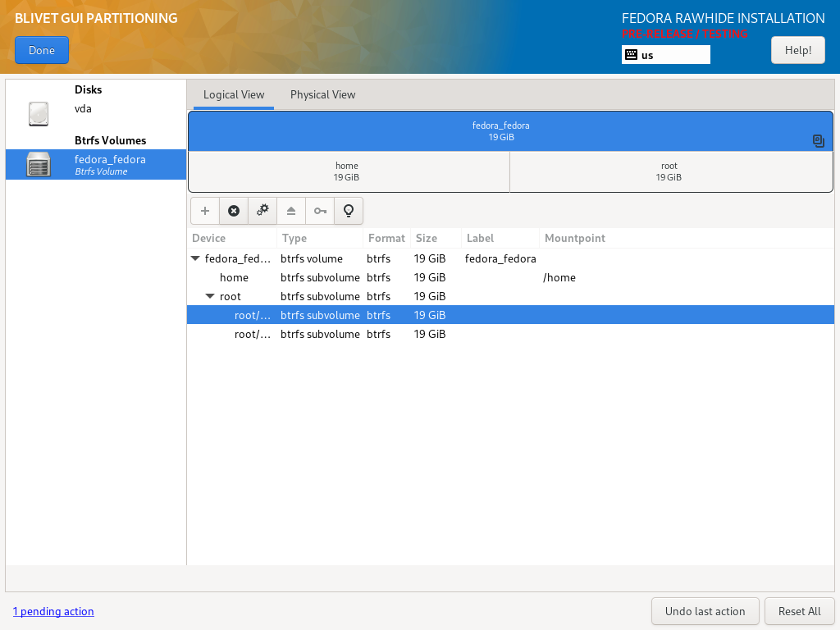The width and height of the screenshot is (840, 630).
Task: Sort by the Format column header
Action: 387,239
